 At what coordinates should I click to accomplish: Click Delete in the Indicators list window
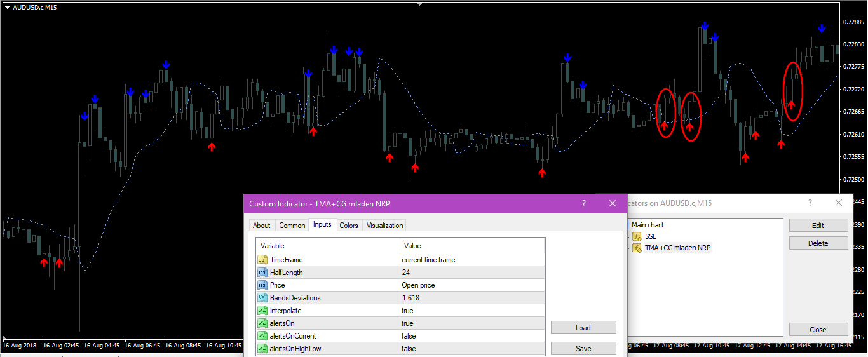[x=818, y=243]
